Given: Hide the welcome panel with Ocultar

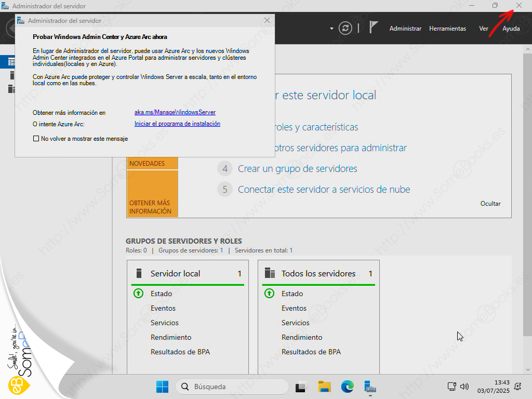Looking at the screenshot, I should [490, 204].
